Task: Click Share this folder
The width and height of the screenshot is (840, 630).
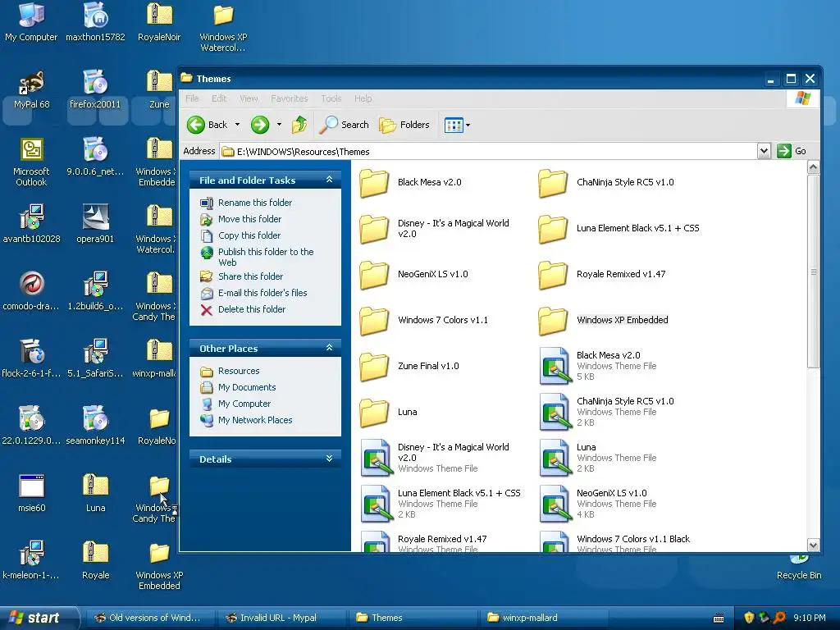Action: tap(251, 276)
